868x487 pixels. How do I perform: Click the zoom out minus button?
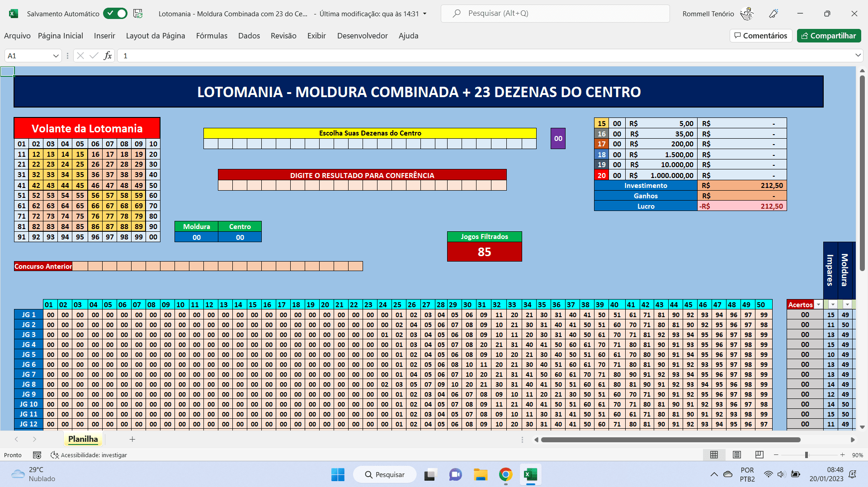tap(776, 455)
